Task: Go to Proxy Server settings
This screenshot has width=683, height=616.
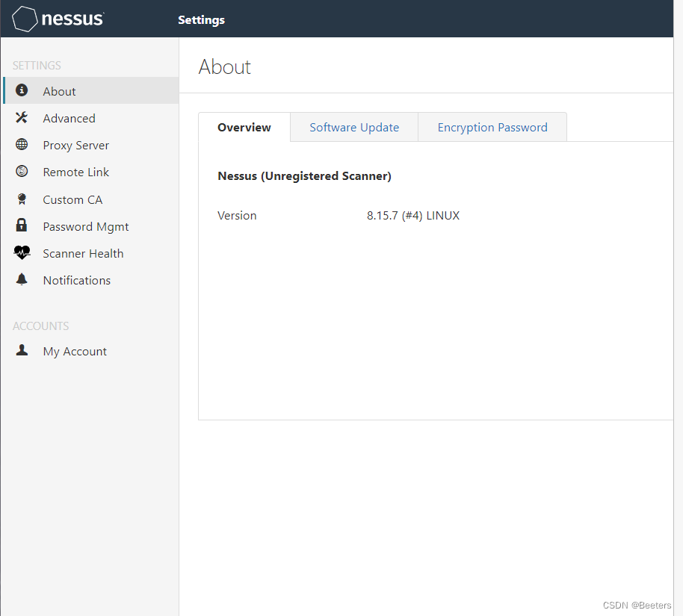Action: (x=91, y=145)
